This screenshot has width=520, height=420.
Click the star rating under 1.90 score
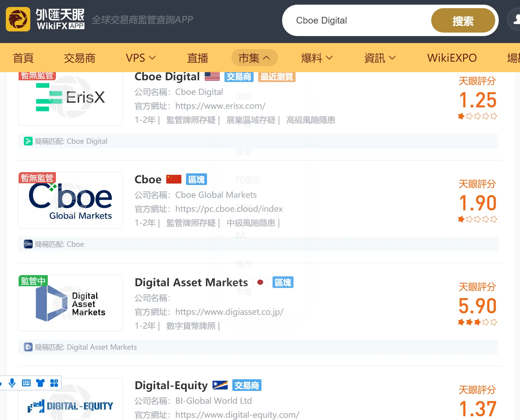point(477,219)
